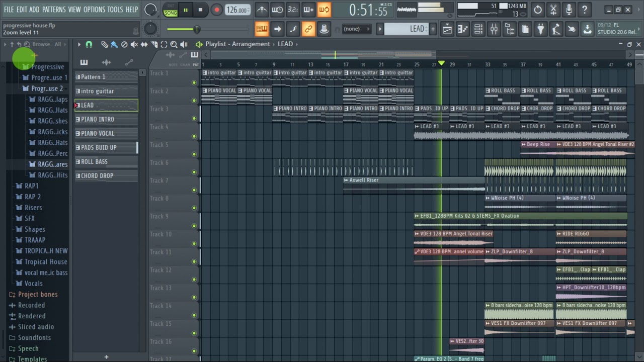Pause playback with the pause button
644x362 pixels.
click(185, 10)
